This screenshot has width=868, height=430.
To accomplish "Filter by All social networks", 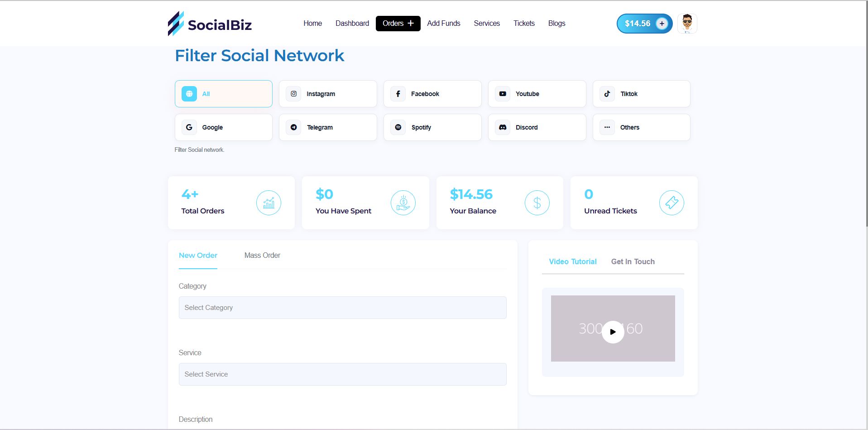I will coord(224,94).
